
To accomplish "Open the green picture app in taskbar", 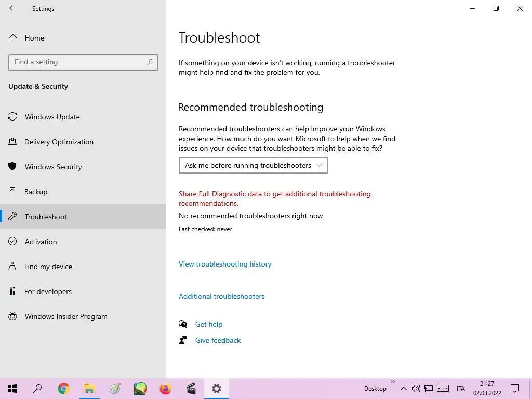I will [140, 389].
